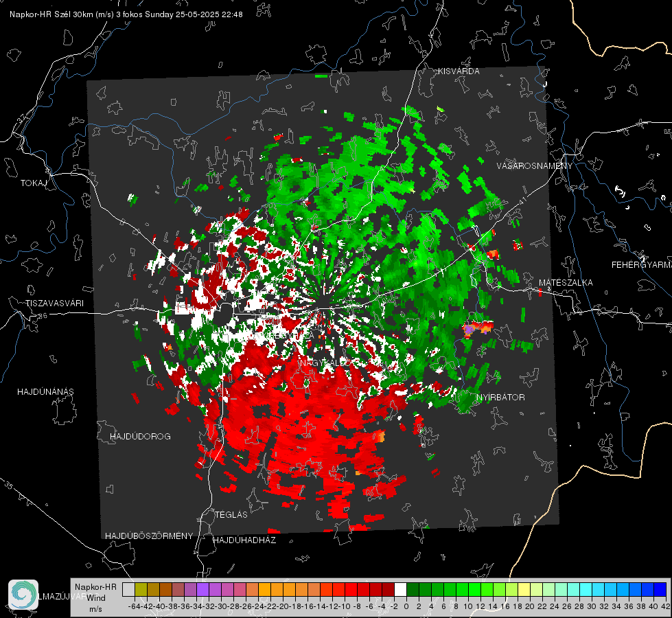Image resolution: width=672 pixels, height=618 pixels.
Task: Select the HAJDÚNÁNÁS label
Action: pyautogui.click(x=45, y=392)
